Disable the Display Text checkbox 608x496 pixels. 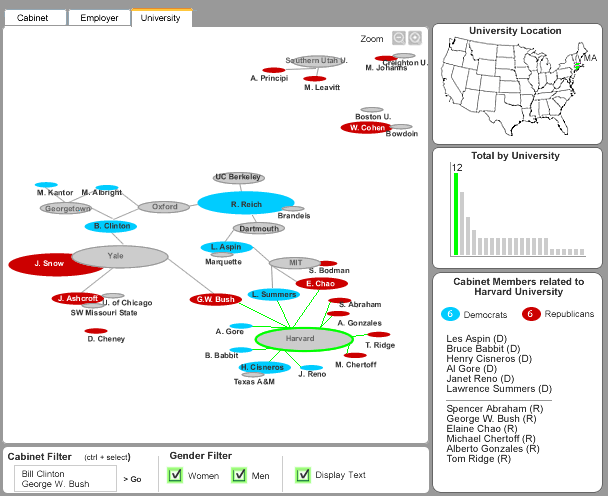[302, 475]
